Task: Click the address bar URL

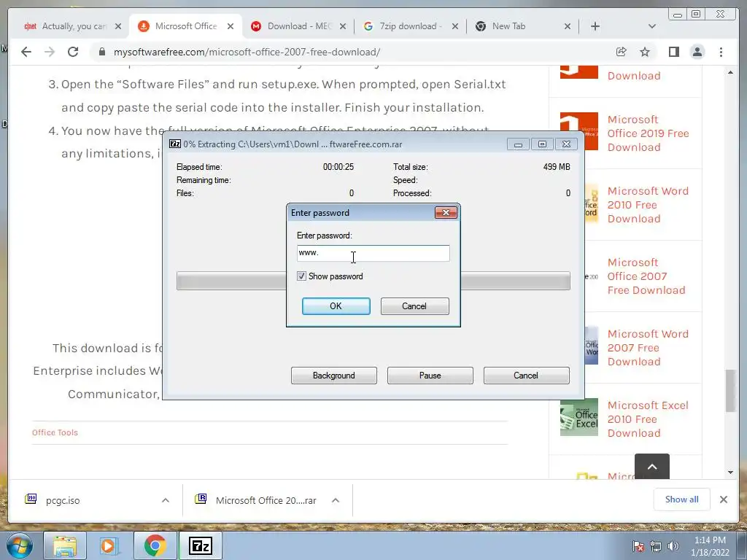Action: pyautogui.click(x=247, y=52)
